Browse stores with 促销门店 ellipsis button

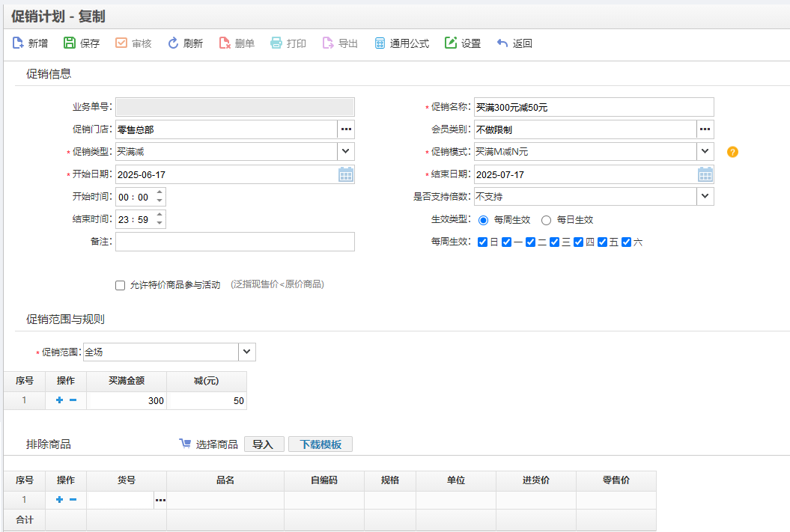[346, 129]
